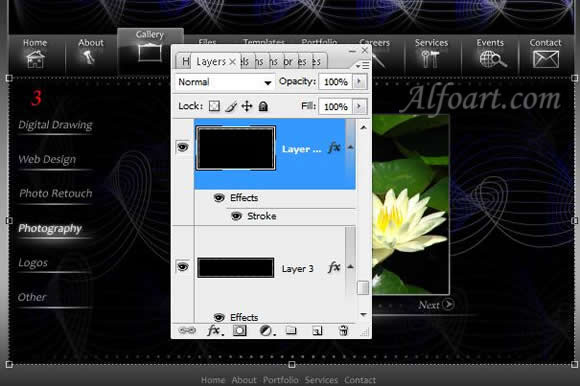Open the Fill slider arrow
The image size is (580, 386).
359,106
